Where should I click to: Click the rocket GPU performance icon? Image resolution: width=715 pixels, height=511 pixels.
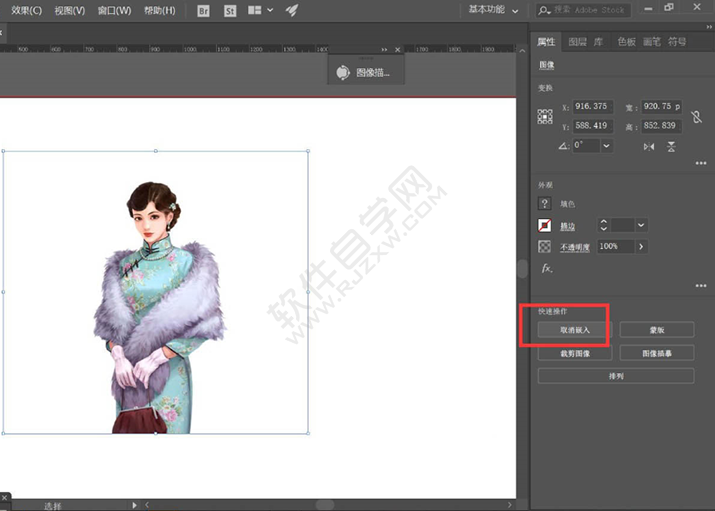point(292,11)
